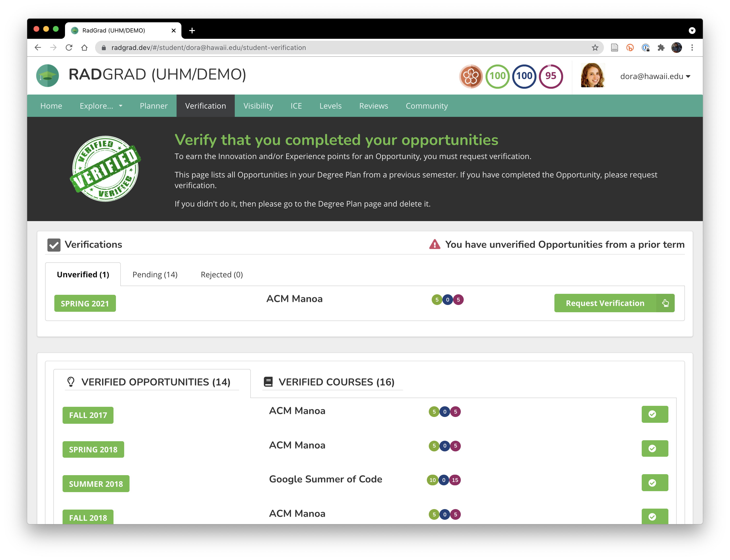Screen dimensions: 730x560
Task: Switch to the Rejected (0) tab
Action: coord(221,274)
